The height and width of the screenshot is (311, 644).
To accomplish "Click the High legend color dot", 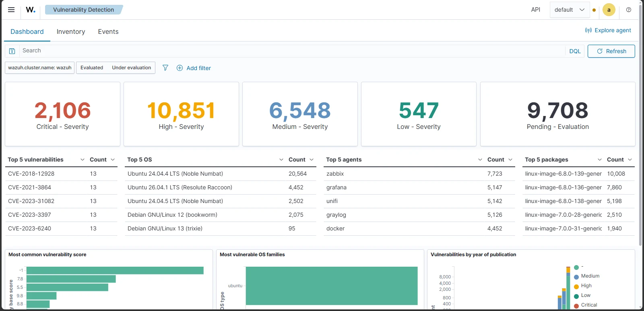I will click(576, 286).
